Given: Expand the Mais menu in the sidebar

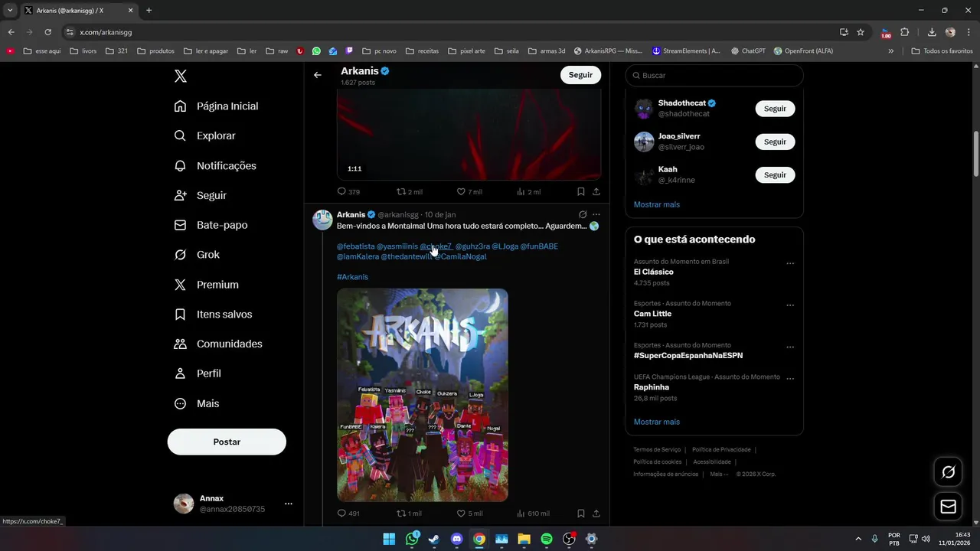Looking at the screenshot, I should click(x=197, y=403).
